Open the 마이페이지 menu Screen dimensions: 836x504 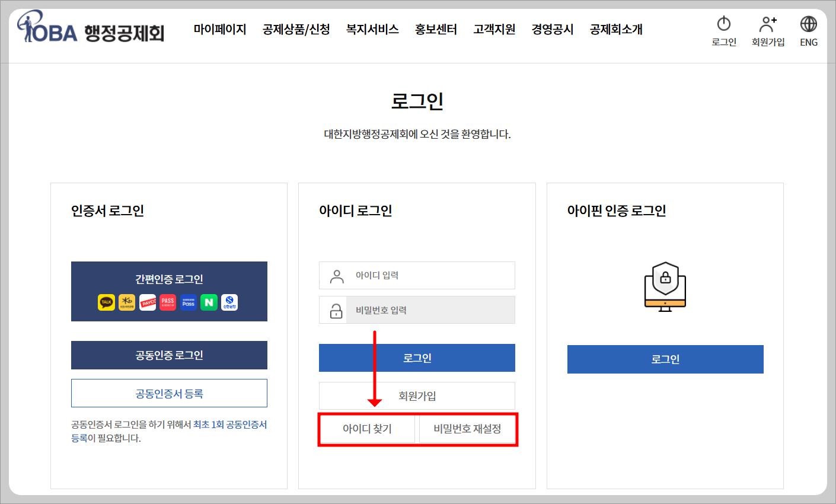point(221,29)
